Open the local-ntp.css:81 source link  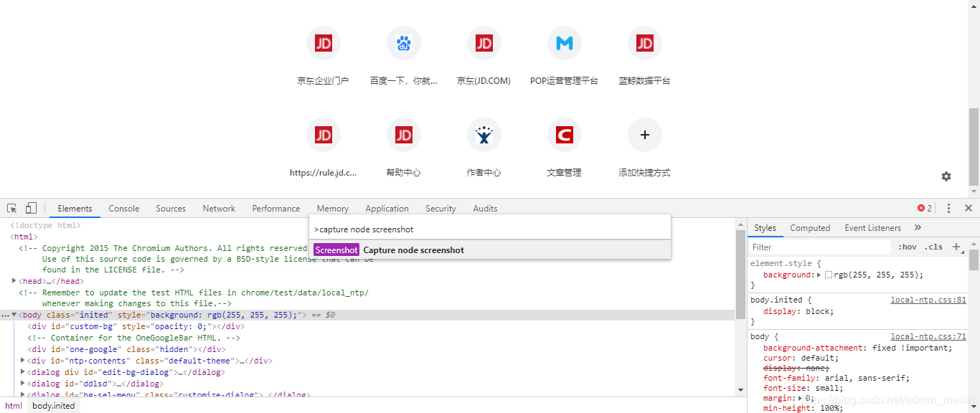pos(928,300)
